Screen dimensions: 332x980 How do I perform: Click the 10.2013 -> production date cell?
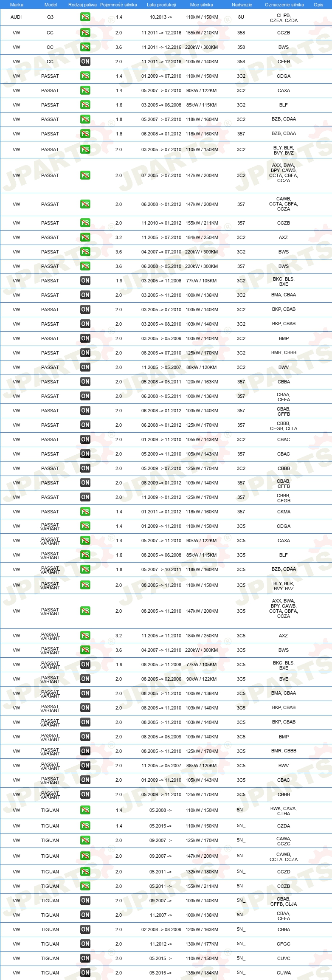click(161, 17)
